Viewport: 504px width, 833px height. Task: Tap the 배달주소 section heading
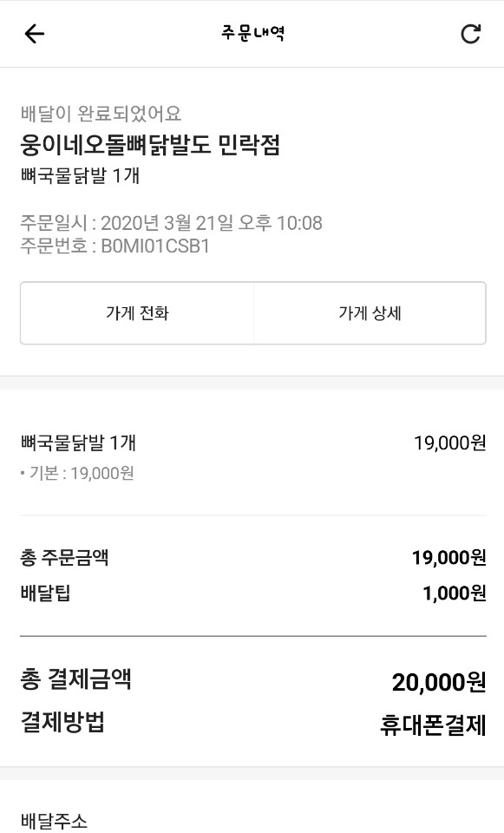click(54, 822)
